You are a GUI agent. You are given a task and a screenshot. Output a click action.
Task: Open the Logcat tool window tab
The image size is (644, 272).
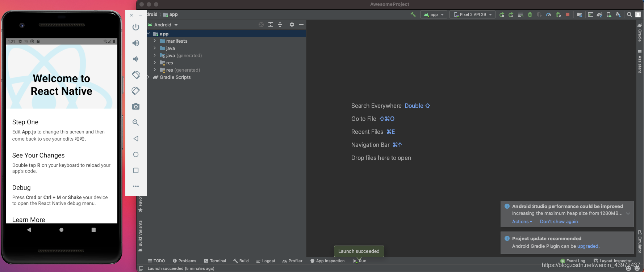pyautogui.click(x=265, y=261)
